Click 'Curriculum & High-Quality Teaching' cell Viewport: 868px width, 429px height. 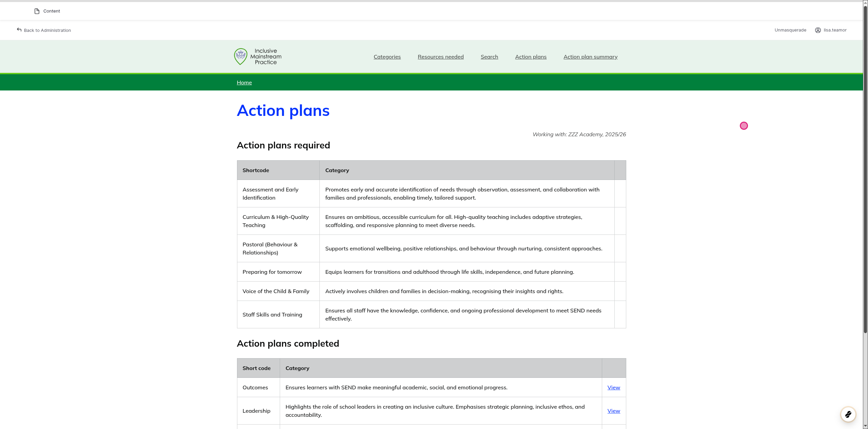[278, 221]
